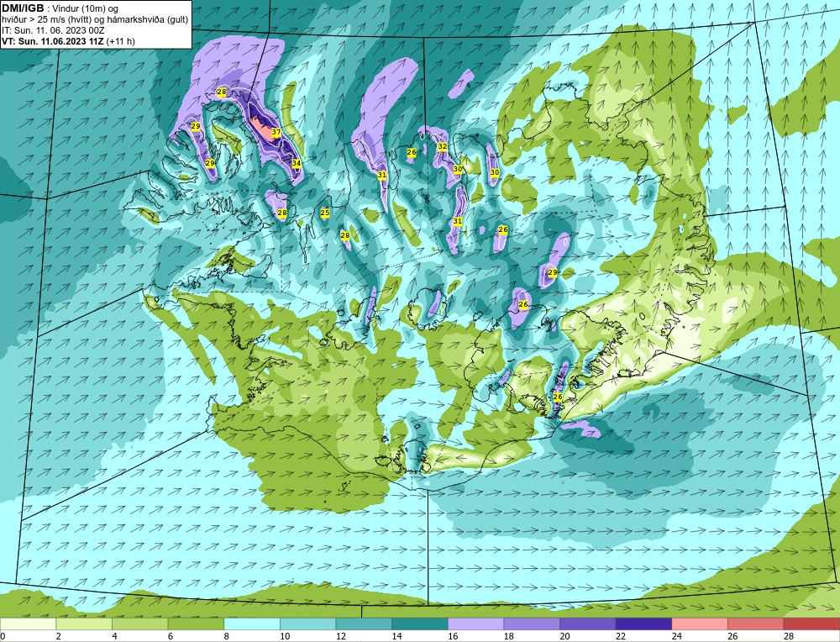Select the 20–22 m/s violet legend swatch
840x642 pixels.
[588, 624]
